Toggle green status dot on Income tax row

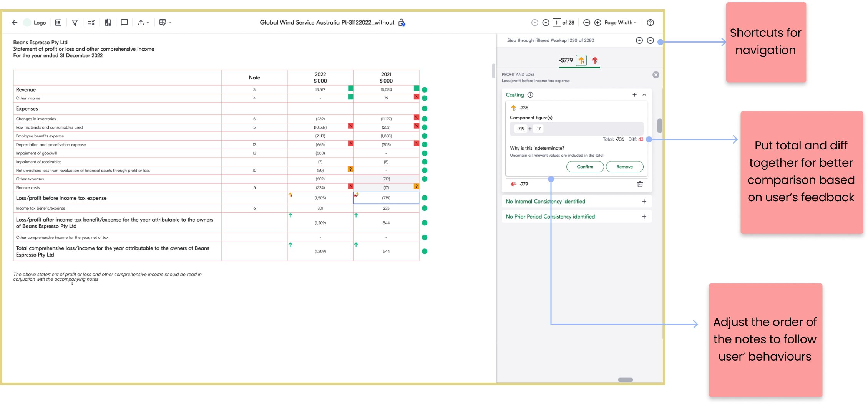click(x=425, y=208)
